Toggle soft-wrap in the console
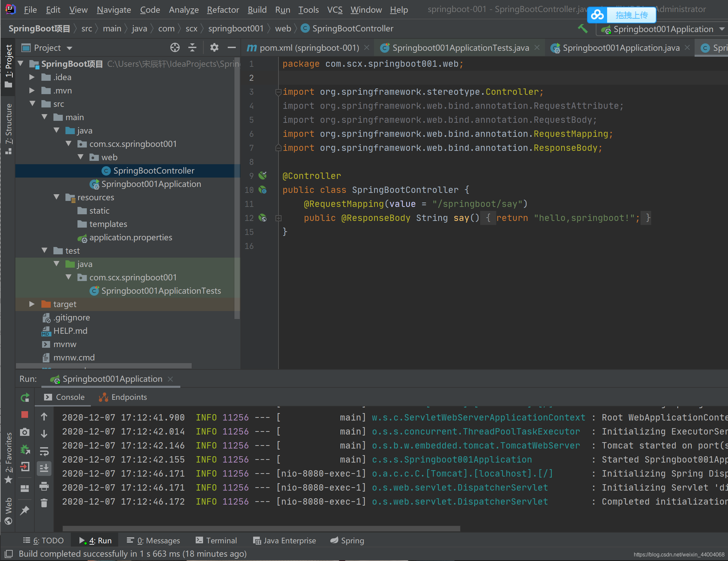Viewport: 728px width, 561px height. tap(44, 452)
